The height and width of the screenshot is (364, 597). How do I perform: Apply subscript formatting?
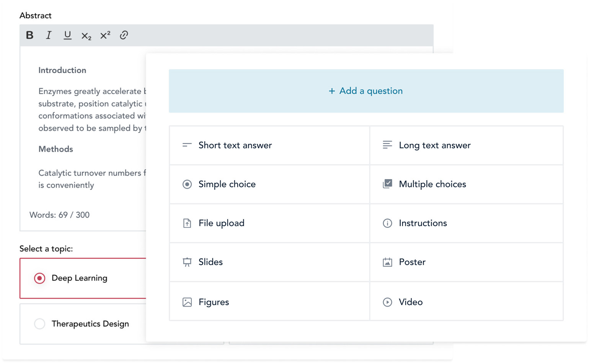click(x=86, y=36)
